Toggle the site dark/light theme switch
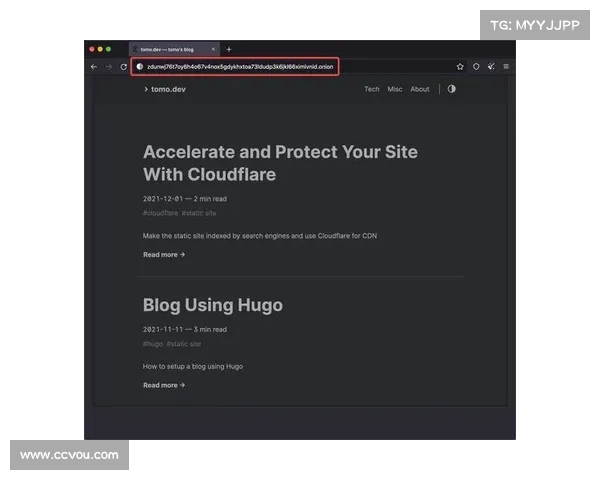The image size is (600, 480). 452,89
